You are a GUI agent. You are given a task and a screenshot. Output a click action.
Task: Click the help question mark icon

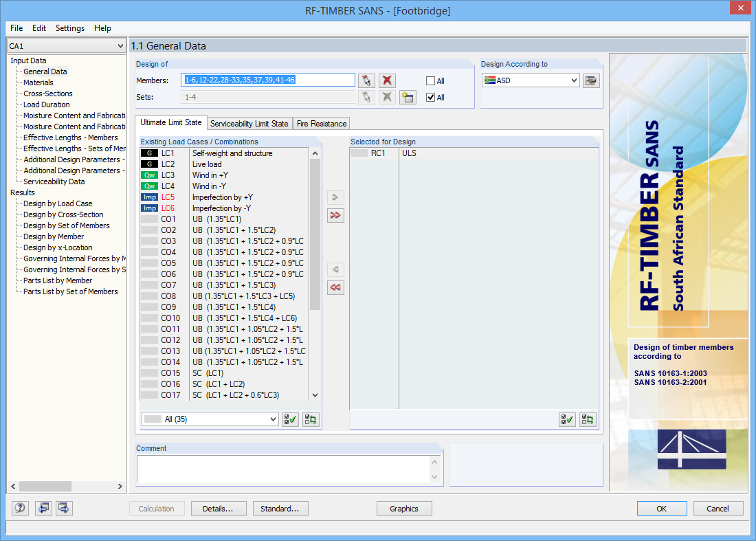(20, 508)
